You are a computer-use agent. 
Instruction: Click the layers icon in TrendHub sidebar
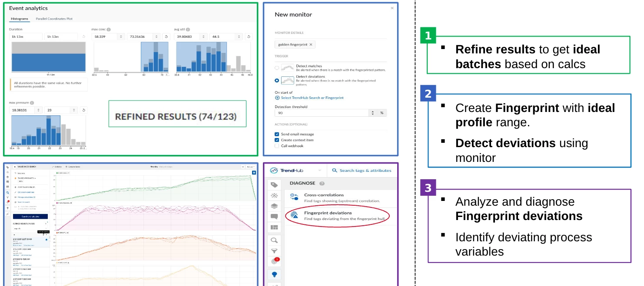pos(274,206)
